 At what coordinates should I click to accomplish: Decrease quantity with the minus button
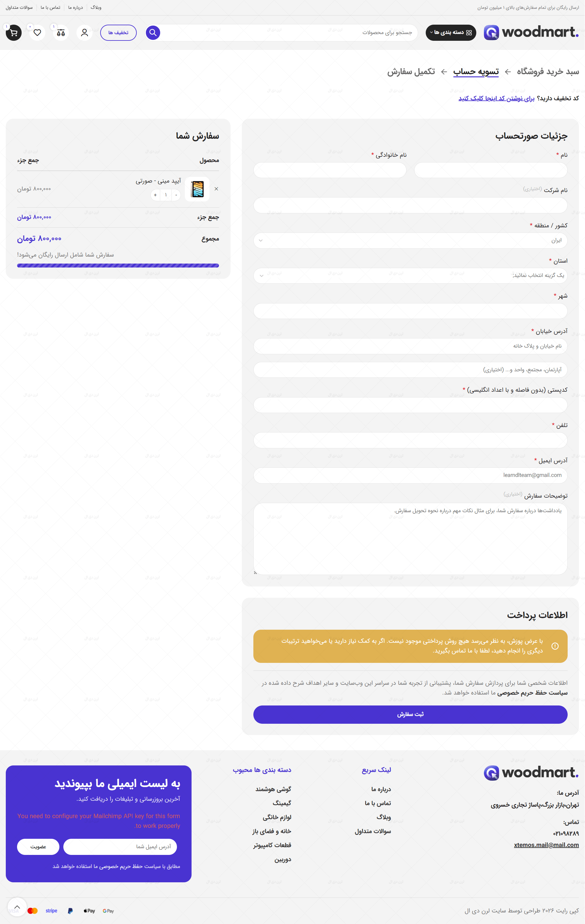tap(176, 195)
